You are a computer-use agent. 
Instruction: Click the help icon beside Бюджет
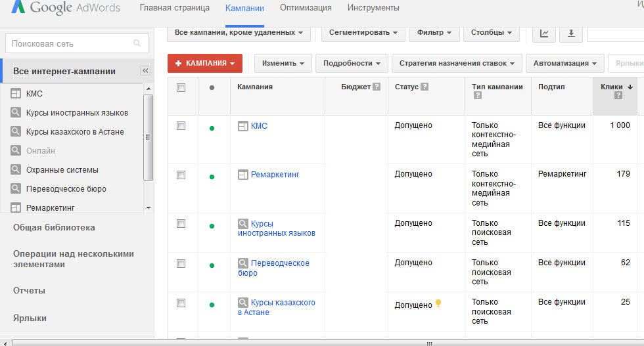pos(377,87)
